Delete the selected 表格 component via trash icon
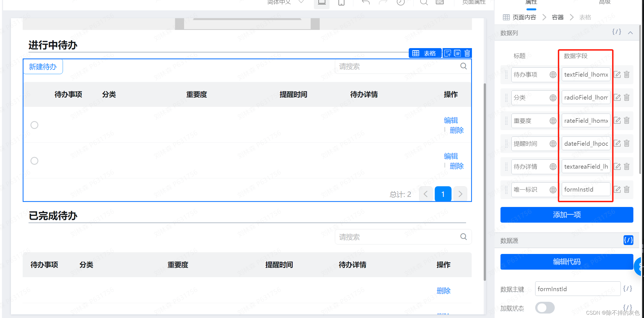The width and height of the screenshot is (644, 318). click(x=467, y=53)
